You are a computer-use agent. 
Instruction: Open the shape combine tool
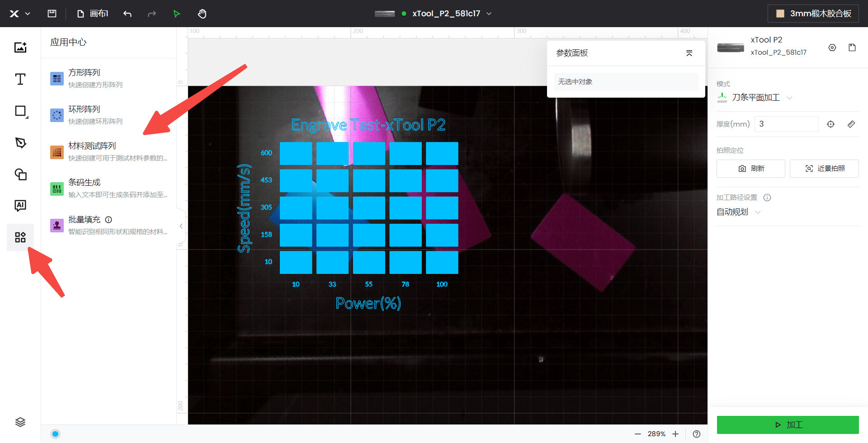[20, 174]
